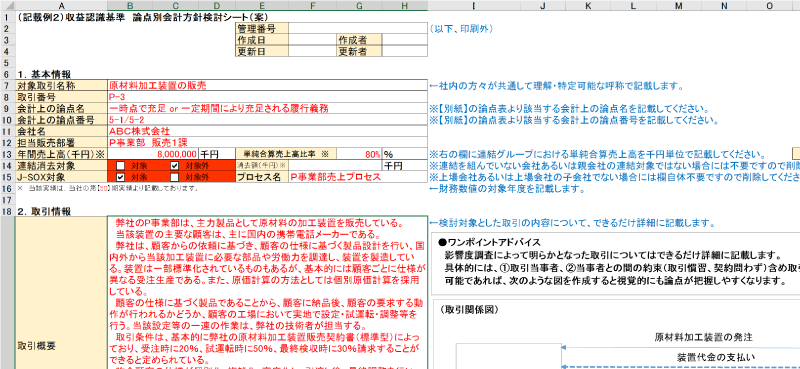Select the '2. 取引情報' heading cell
800x369 pixels.
(43, 211)
